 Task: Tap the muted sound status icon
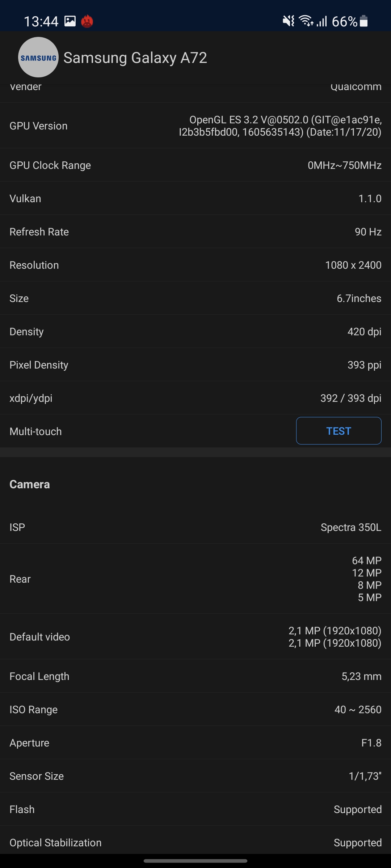click(289, 21)
